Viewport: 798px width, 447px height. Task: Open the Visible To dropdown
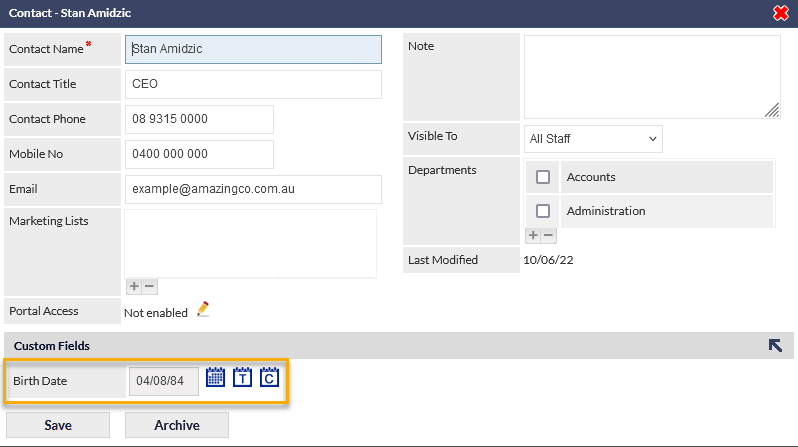pos(593,138)
